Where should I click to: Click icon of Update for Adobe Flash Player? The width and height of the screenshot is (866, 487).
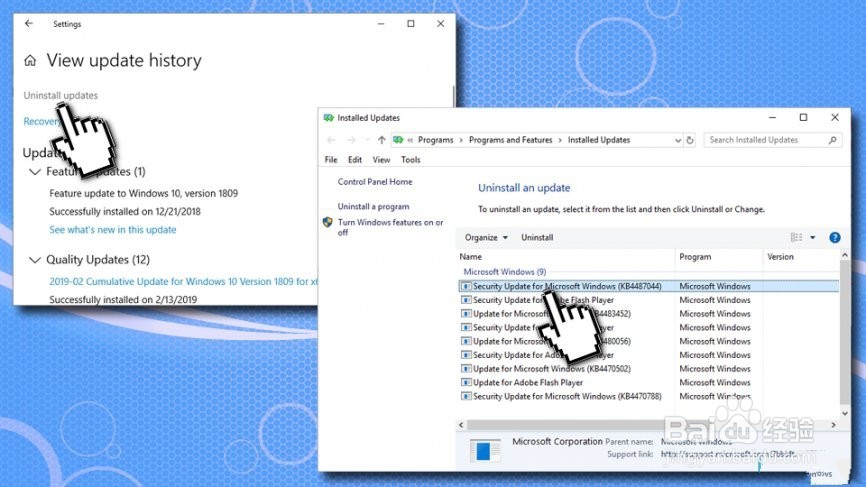[466, 383]
